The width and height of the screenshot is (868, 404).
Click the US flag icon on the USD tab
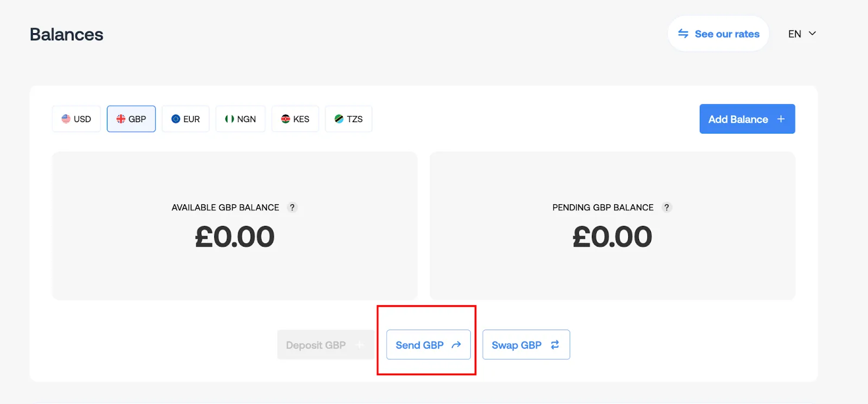click(x=66, y=119)
